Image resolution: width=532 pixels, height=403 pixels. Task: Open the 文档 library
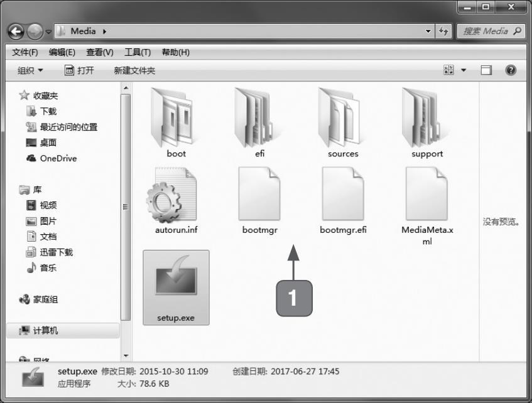point(41,237)
